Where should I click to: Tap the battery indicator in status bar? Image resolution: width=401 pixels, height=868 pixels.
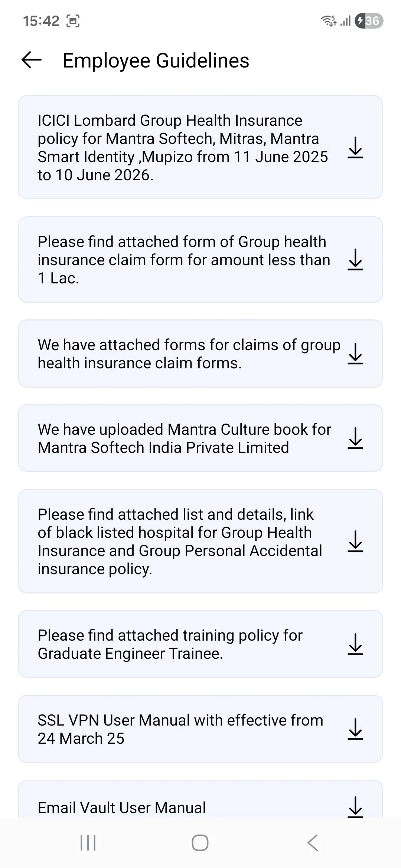point(369,21)
